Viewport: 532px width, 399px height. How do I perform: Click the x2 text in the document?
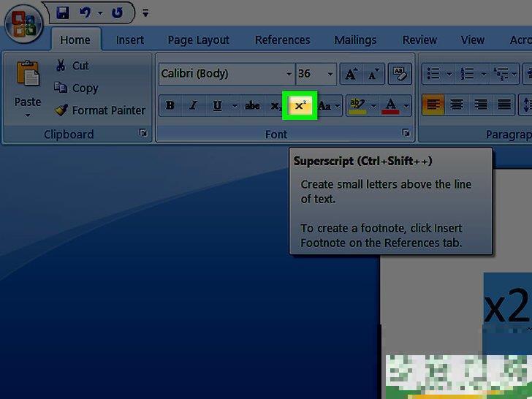(x=506, y=307)
